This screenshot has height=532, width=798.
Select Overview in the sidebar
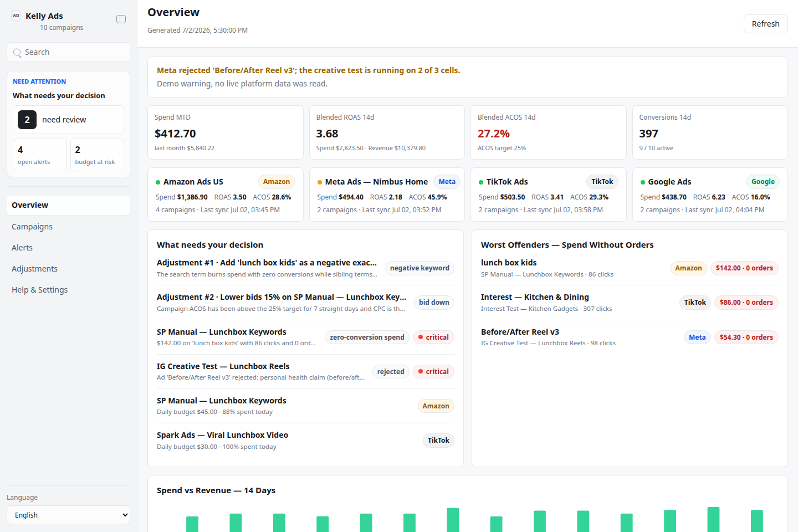[x=68, y=205]
